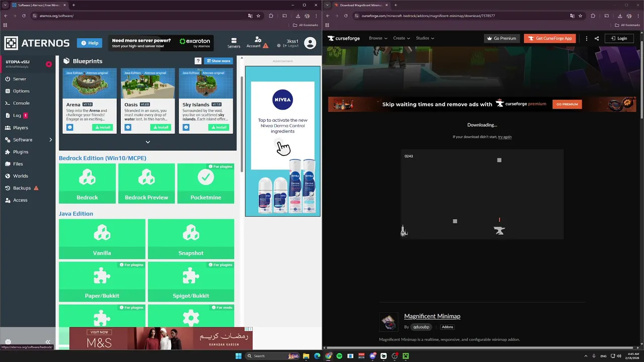This screenshot has height=362, width=644.
Task: Click Magnificent Minimap project thumbnail
Action: point(388,322)
